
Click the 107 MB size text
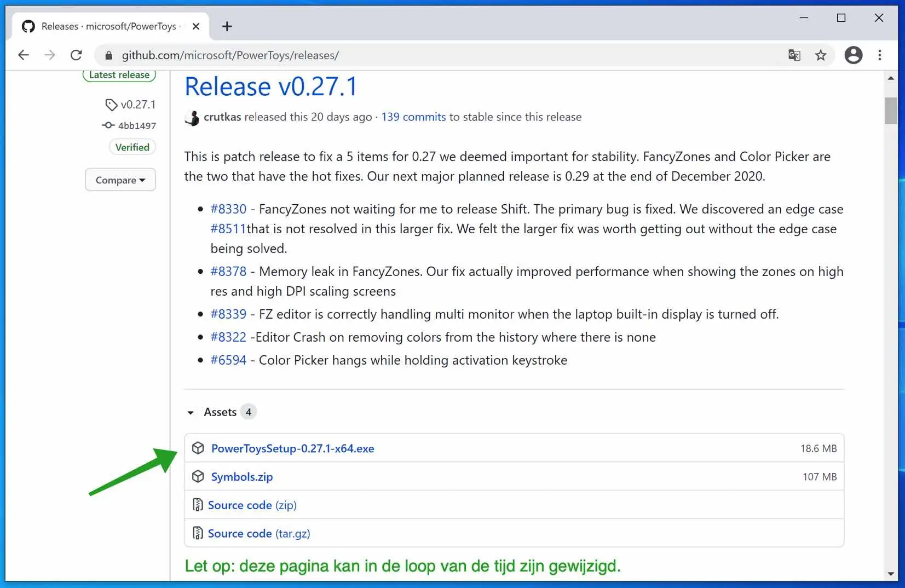820,477
